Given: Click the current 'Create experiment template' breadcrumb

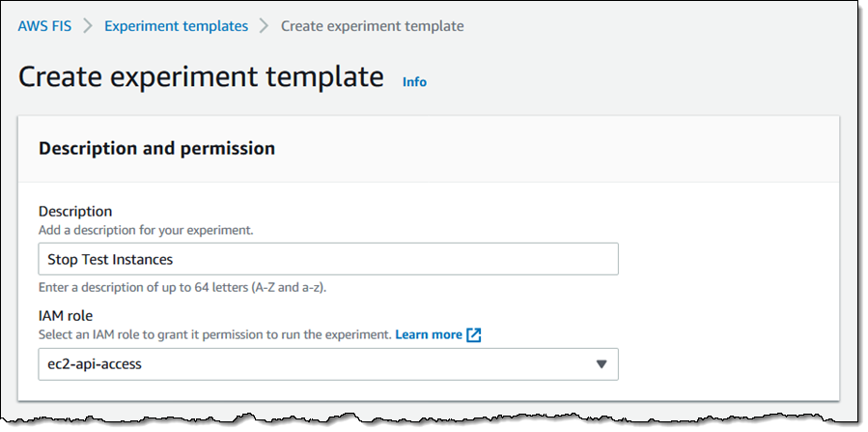Looking at the screenshot, I should [372, 26].
